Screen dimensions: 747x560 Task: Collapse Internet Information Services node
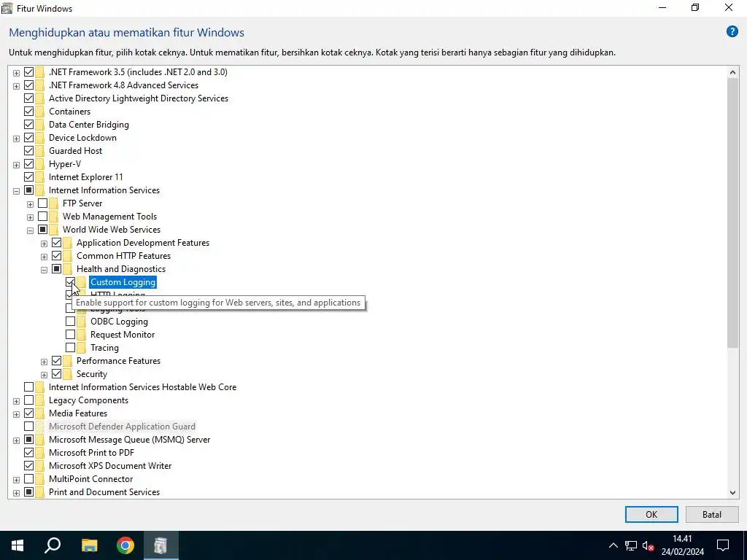(x=16, y=191)
